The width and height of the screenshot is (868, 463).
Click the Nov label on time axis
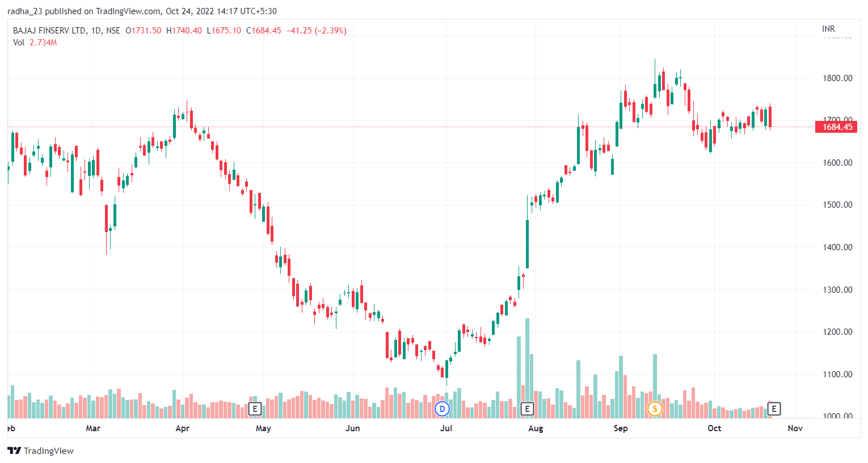[x=795, y=428]
